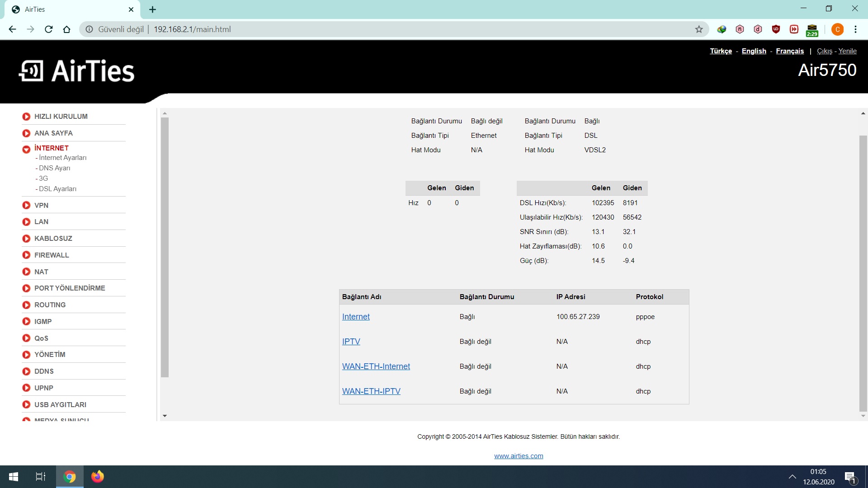The image size is (868, 488).
Task: Open the FIREWALL menu item
Action: [x=52, y=255]
